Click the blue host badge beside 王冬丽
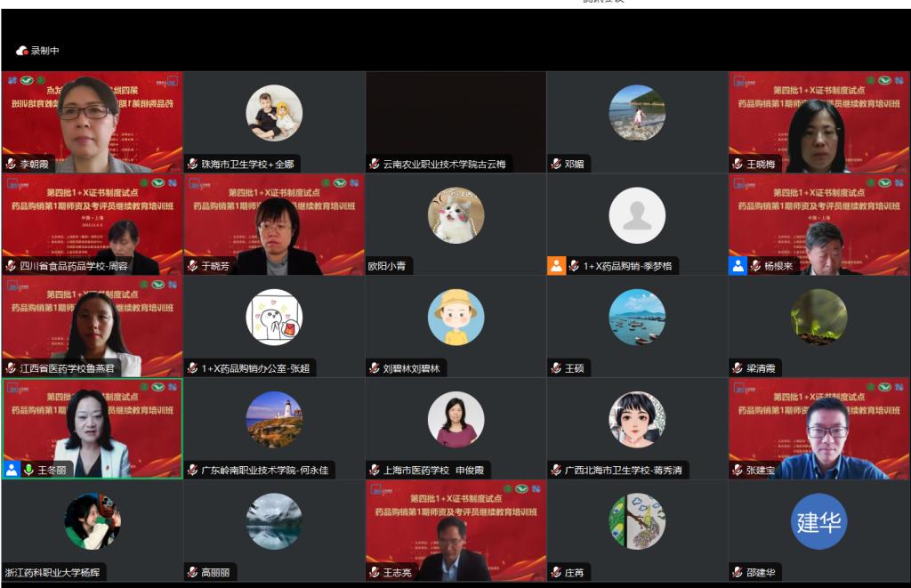This screenshot has height=588, width=911. click(x=12, y=470)
